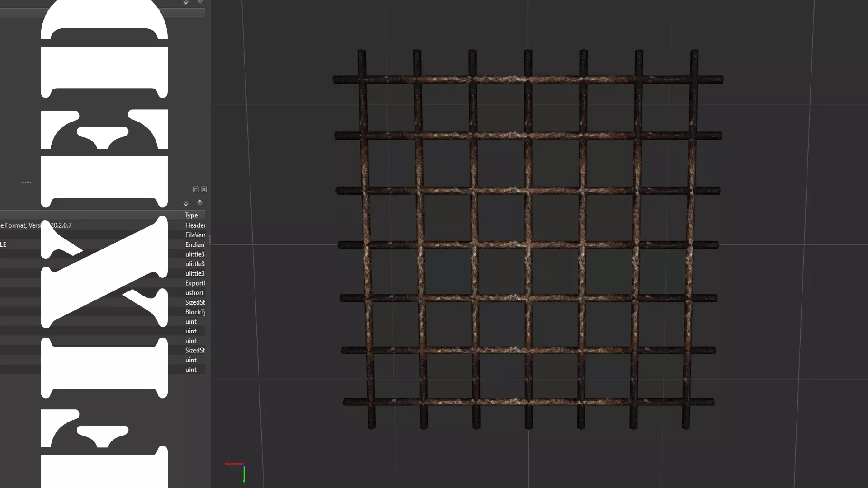This screenshot has width=868, height=488.
Task: Click the version value 20.2.0.7
Action: coord(61,225)
